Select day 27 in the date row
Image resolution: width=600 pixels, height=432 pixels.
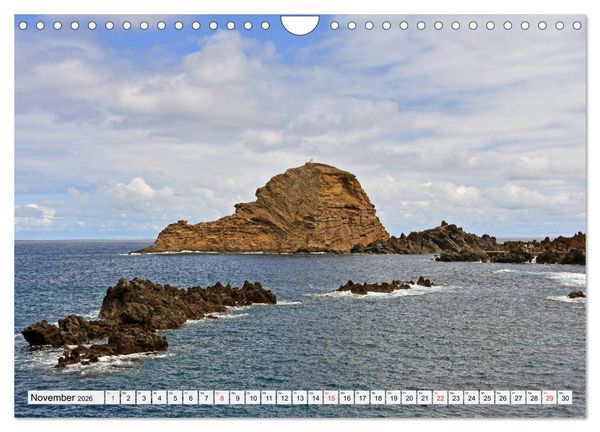click(x=518, y=398)
